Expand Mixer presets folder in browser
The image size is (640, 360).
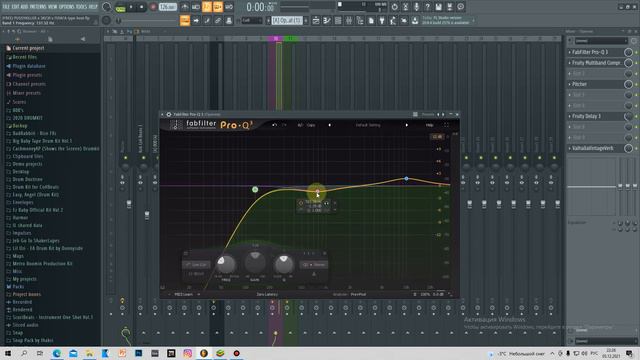tap(27, 93)
